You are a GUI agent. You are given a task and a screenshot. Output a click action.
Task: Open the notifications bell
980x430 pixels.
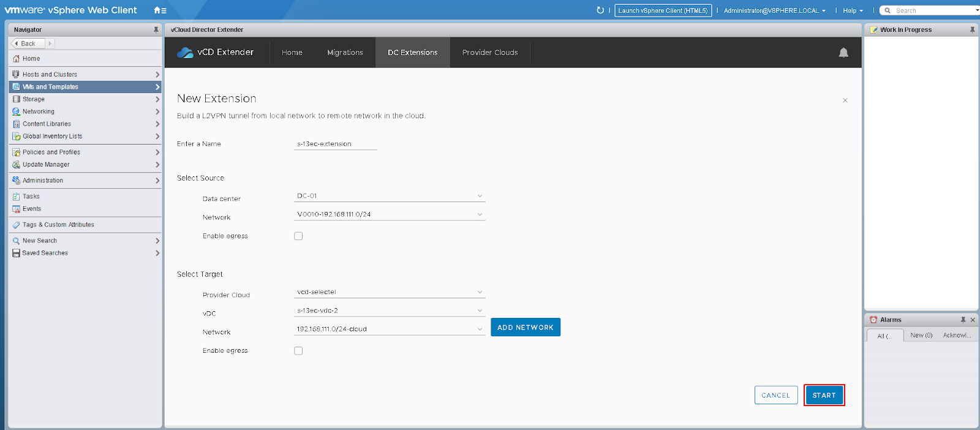(843, 53)
